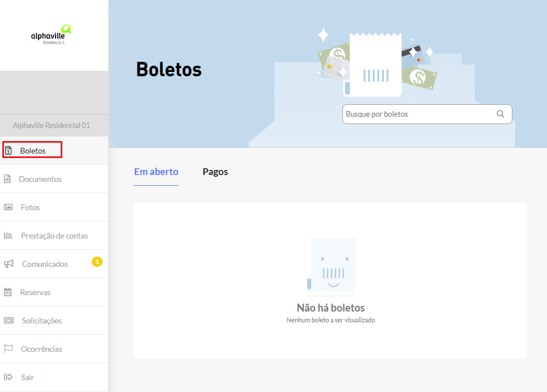Click the Solicitações ticket icon
Screen dimensions: 547x392
9,321
